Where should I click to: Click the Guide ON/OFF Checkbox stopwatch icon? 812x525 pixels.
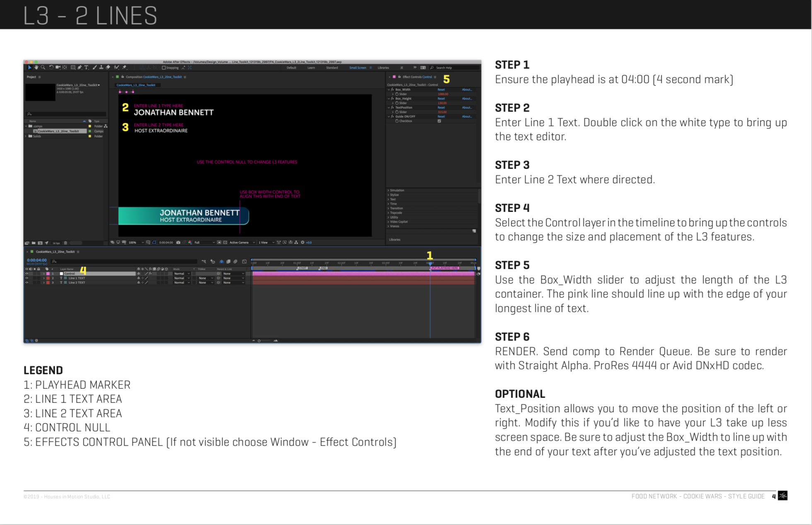tap(397, 121)
